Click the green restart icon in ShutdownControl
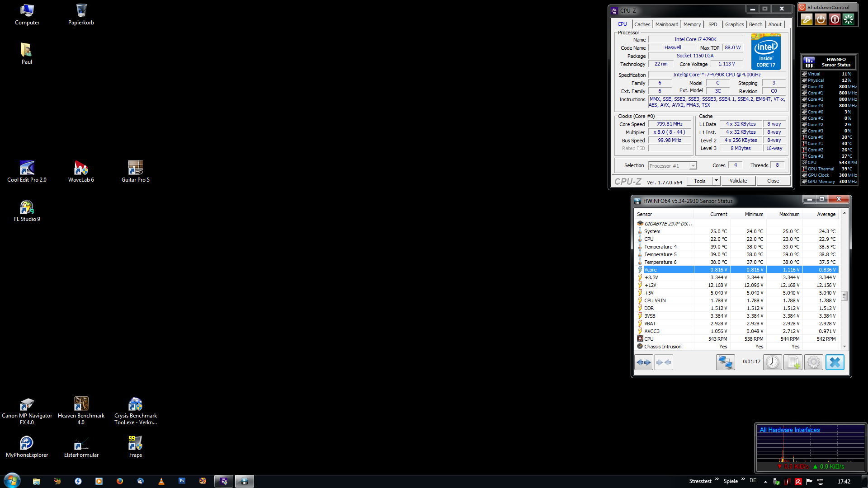868x488 pixels. point(849,19)
